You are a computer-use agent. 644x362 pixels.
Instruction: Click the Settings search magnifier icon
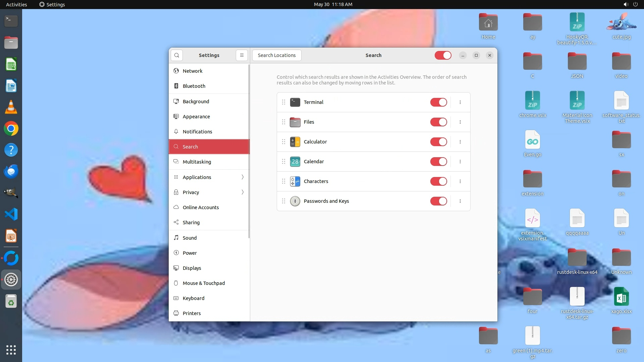point(177,55)
